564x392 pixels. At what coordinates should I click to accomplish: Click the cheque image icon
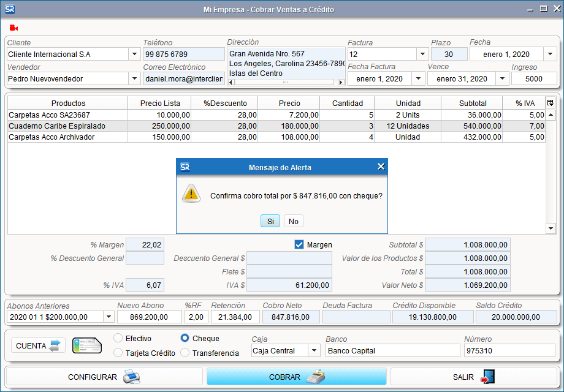[x=87, y=345]
